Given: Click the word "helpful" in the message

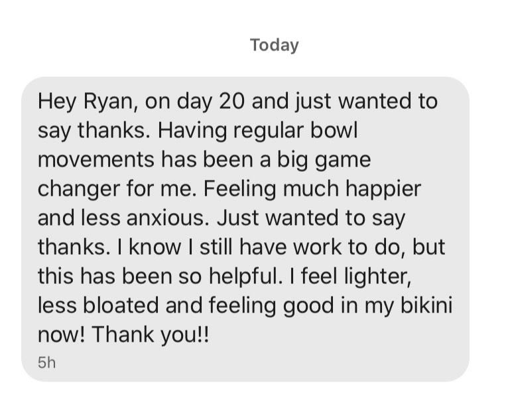Looking at the screenshot, I should click(x=243, y=277).
